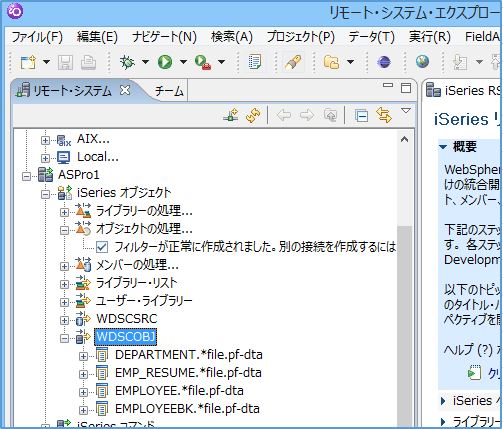503x429 pixels.
Task: Open dropdown beside the folder icon
Action: (x=350, y=62)
